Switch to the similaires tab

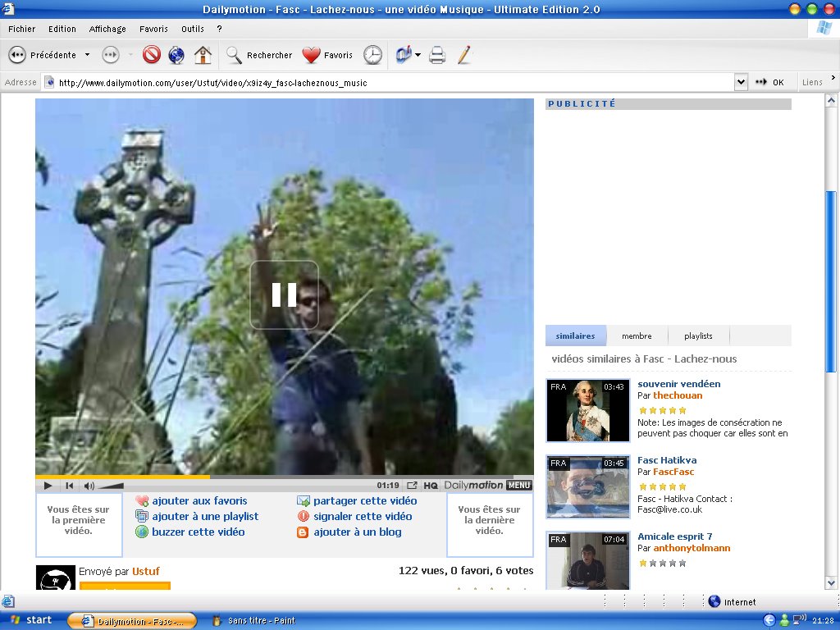point(575,336)
